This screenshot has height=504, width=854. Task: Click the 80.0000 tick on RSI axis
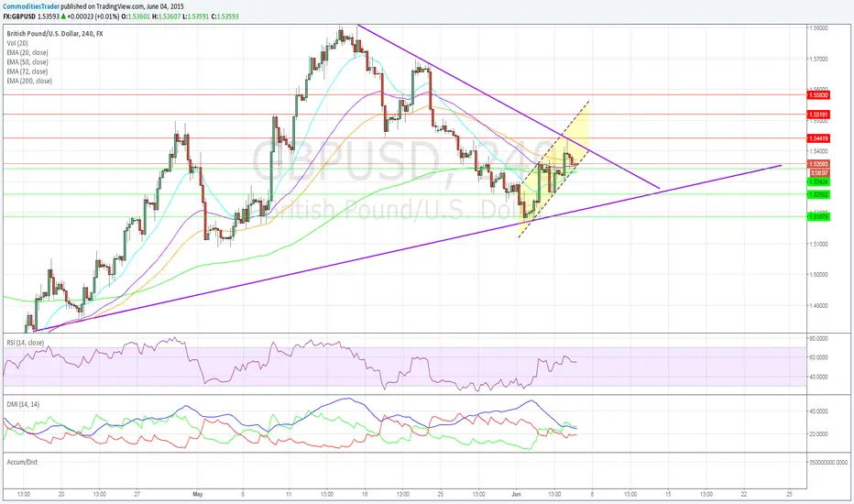pyautogui.click(x=818, y=338)
